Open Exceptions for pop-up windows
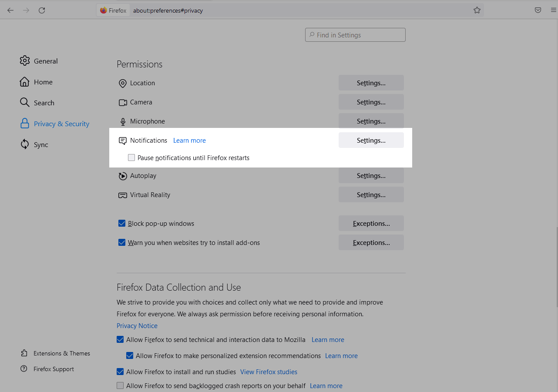The height and width of the screenshot is (392, 558). click(371, 224)
